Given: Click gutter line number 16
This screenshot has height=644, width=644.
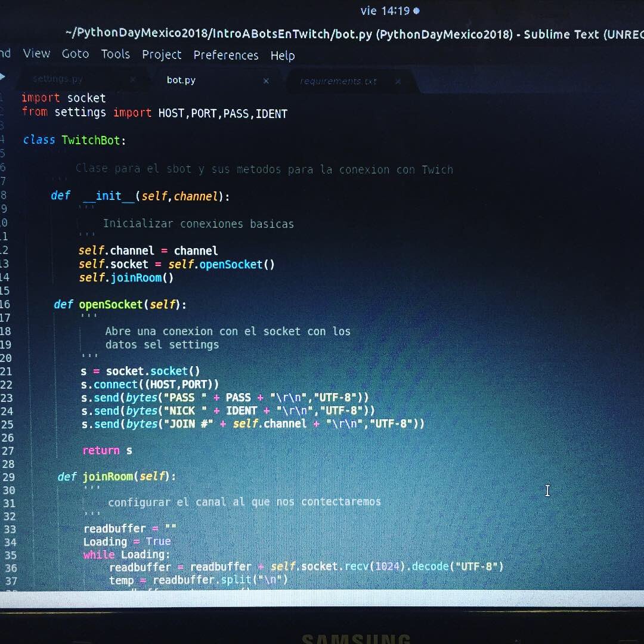Looking at the screenshot, I should [5, 304].
